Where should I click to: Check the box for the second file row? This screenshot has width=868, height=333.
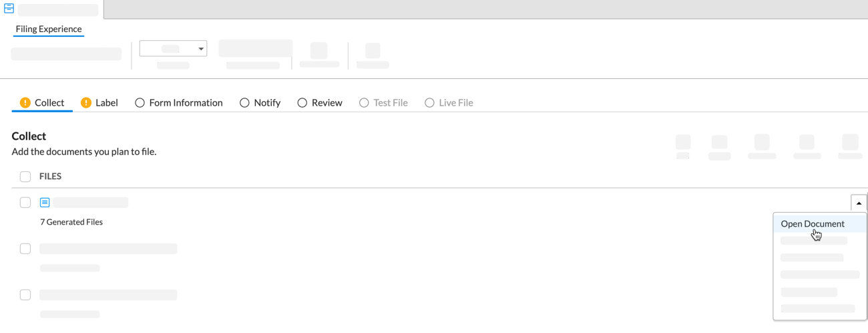click(25, 249)
